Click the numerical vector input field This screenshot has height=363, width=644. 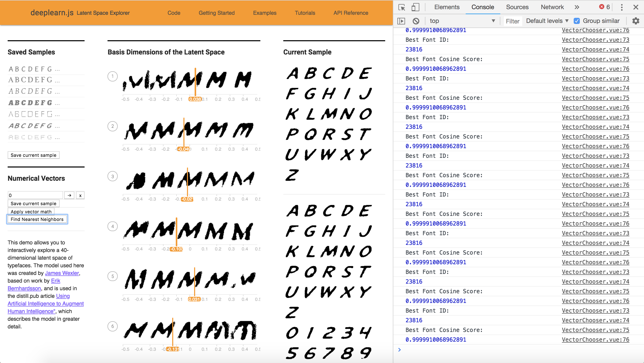click(x=35, y=195)
